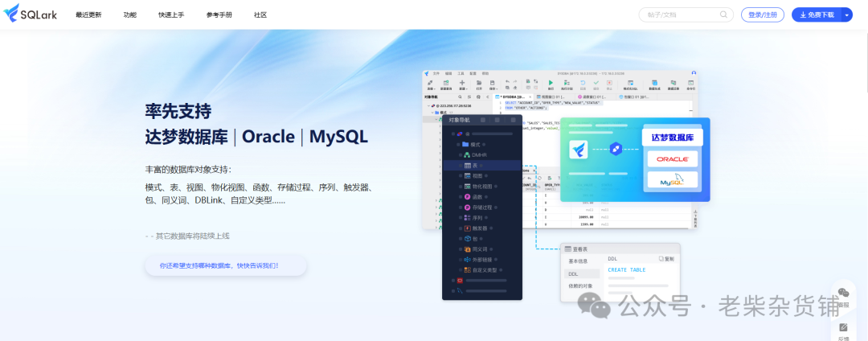
Task: Click the 命令行 icon in illustration toolbar
Action: tap(691, 83)
